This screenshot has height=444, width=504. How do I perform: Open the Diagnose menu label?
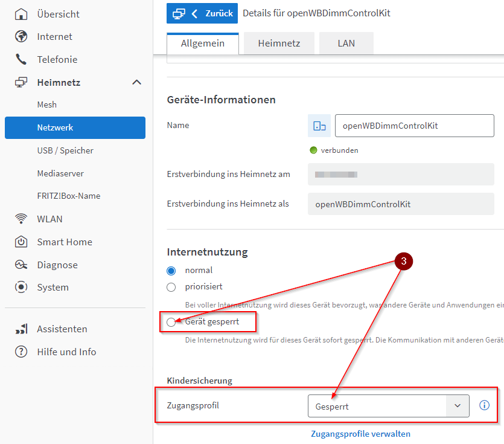(57, 265)
